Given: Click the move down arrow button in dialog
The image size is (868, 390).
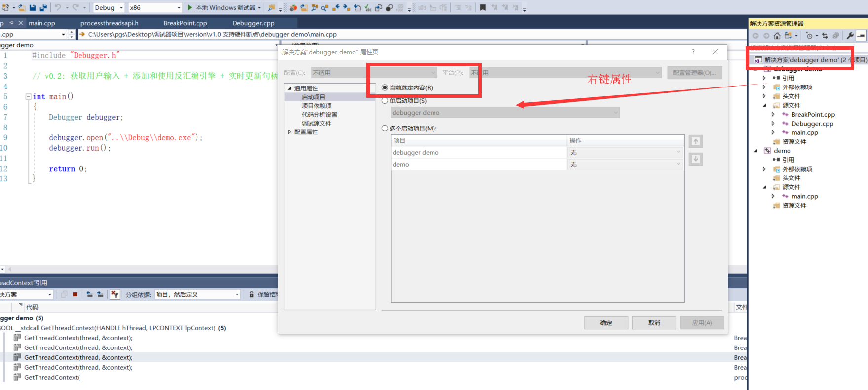Looking at the screenshot, I should tap(696, 159).
